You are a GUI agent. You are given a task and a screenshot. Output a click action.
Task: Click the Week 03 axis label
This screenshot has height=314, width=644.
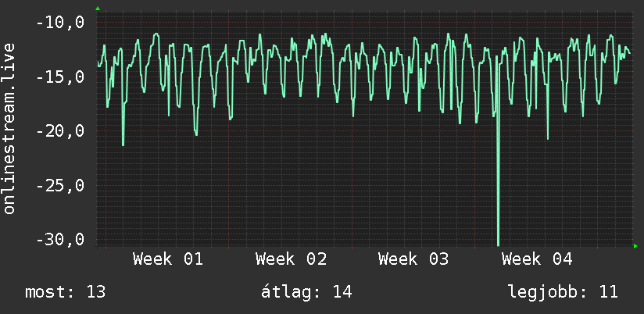click(x=413, y=259)
